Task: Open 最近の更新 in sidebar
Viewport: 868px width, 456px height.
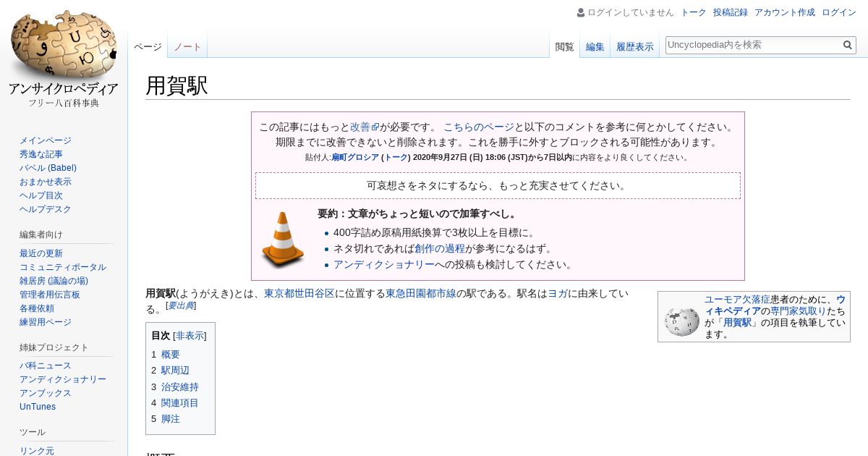Action: click(41, 253)
